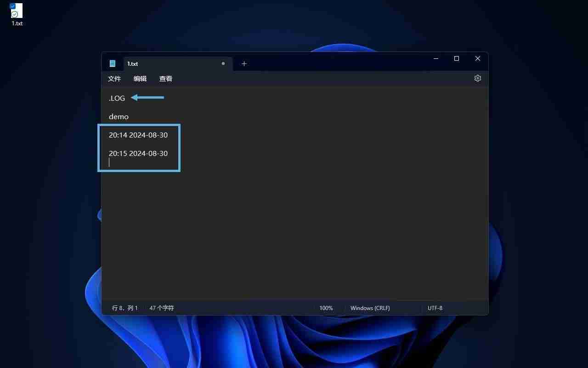Click the Notepad app icon in title bar
This screenshot has height=368, width=588.
tap(113, 63)
